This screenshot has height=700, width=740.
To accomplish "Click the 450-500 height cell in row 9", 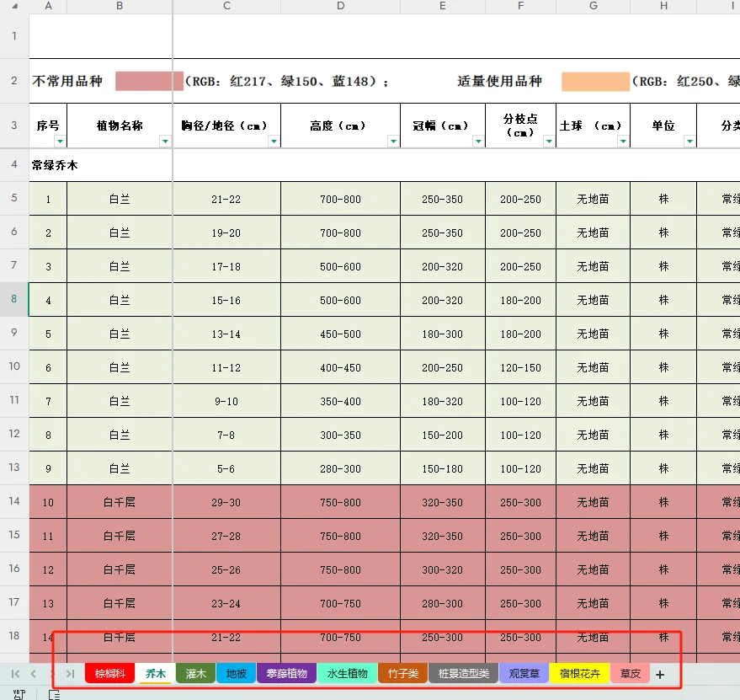I will (340, 334).
